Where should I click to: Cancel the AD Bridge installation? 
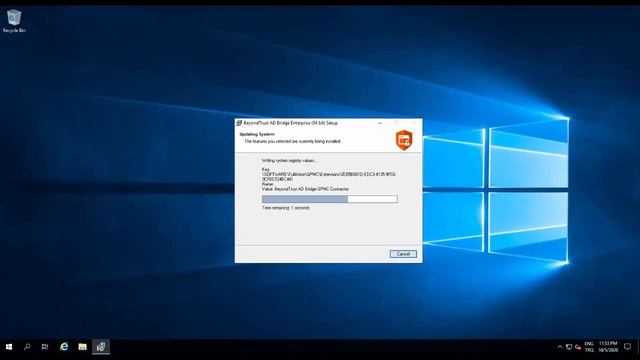tap(403, 254)
